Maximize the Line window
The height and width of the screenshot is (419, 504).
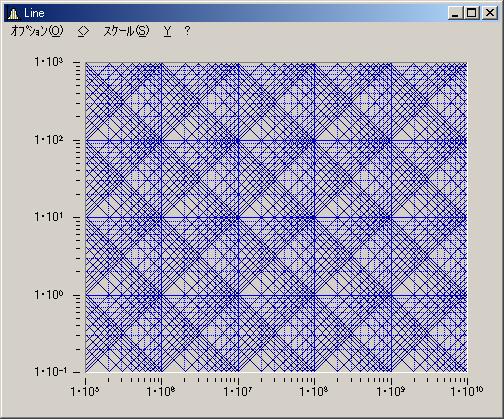click(x=471, y=13)
